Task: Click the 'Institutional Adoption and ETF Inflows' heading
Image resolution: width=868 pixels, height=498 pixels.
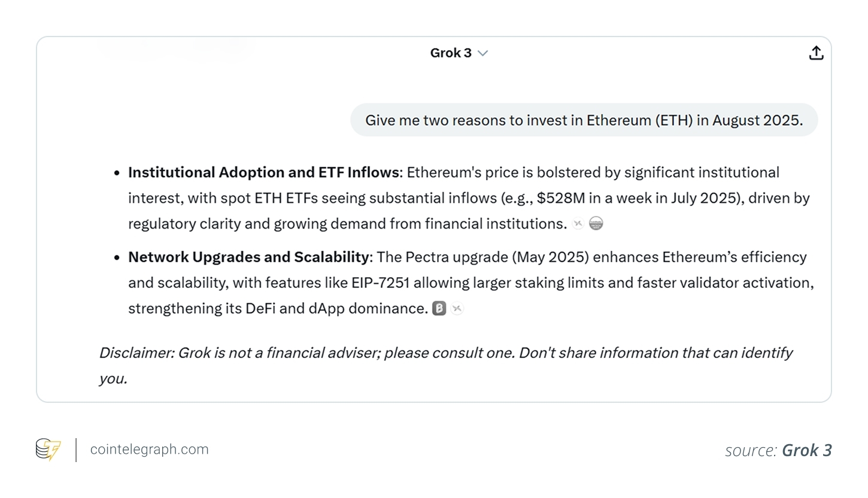Action: pos(263,172)
